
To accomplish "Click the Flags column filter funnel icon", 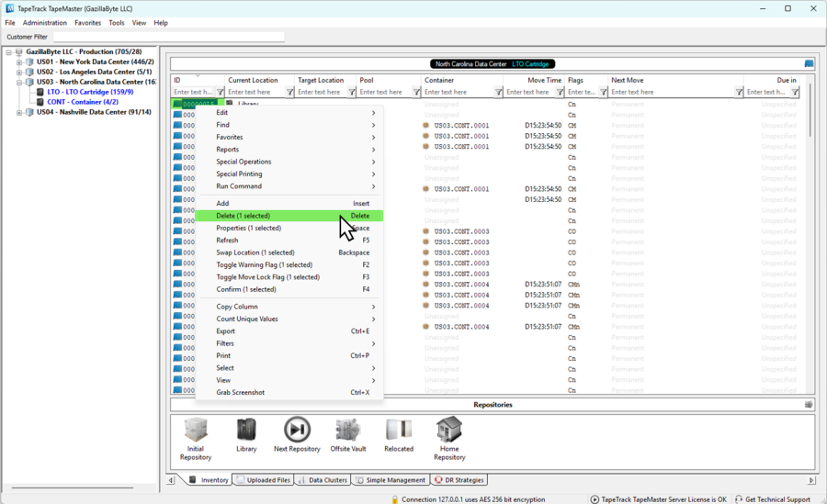I will pos(603,92).
